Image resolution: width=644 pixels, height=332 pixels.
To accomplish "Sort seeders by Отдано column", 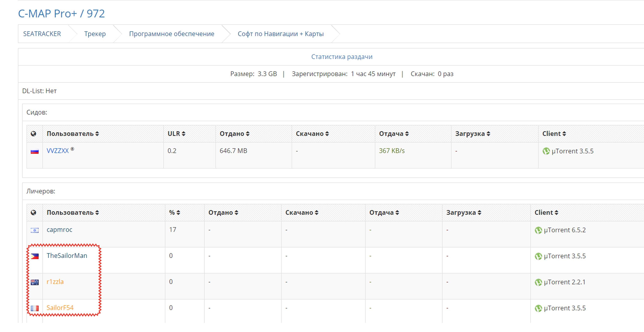I will coord(234,134).
